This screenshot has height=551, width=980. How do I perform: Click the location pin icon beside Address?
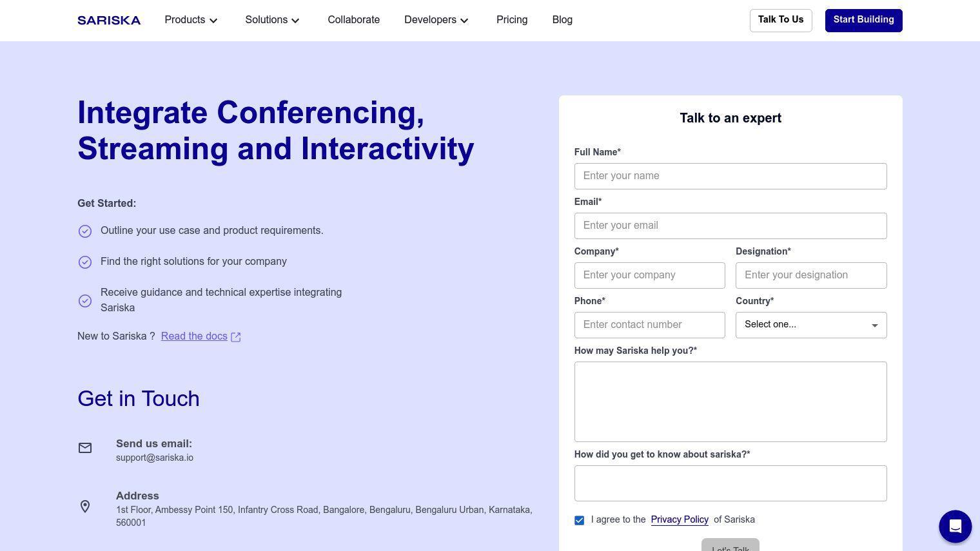click(85, 507)
